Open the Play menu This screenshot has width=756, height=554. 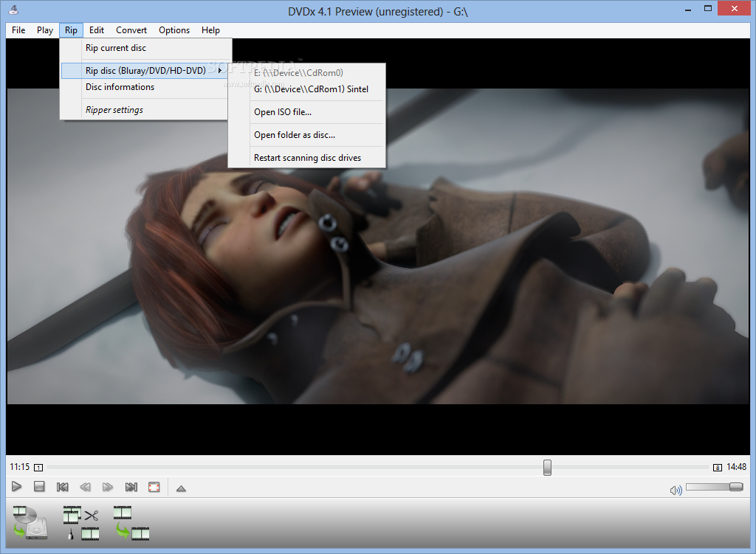point(45,30)
